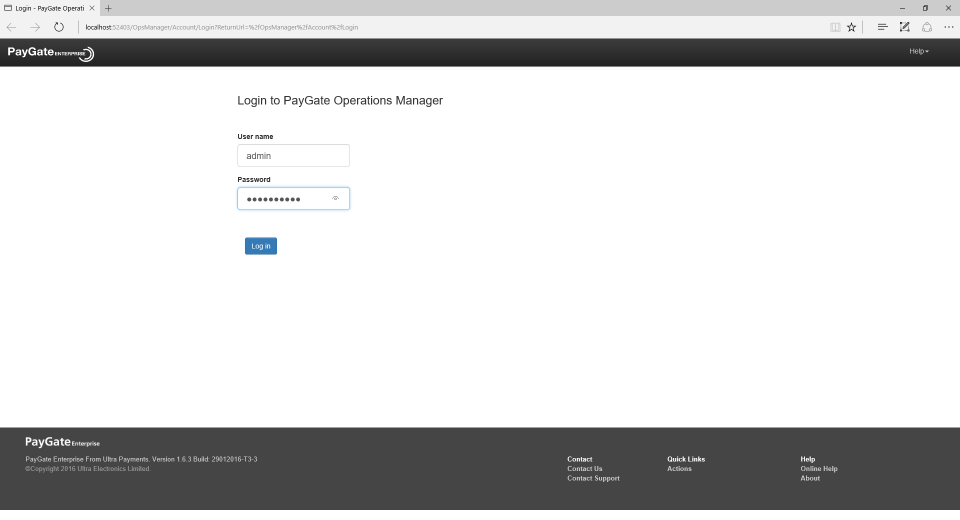Click the Help footer heading

tap(808, 459)
